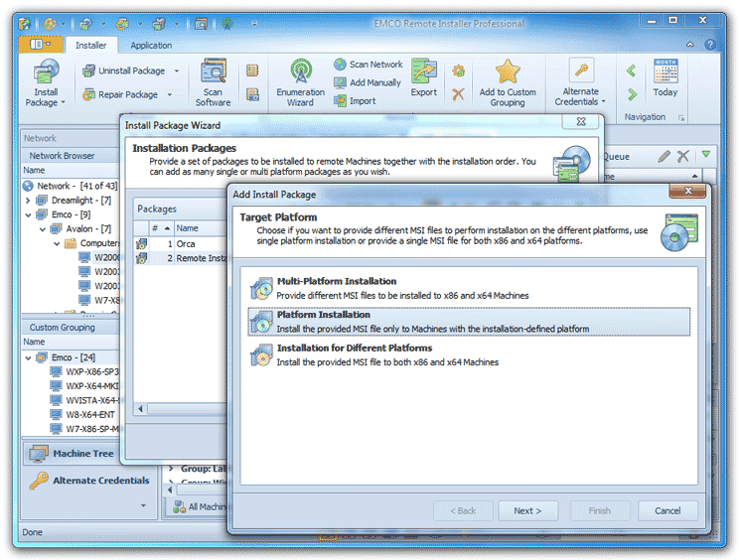The image size is (739, 560).
Task: Select Multi-Platform Installation option
Action: [x=469, y=288]
